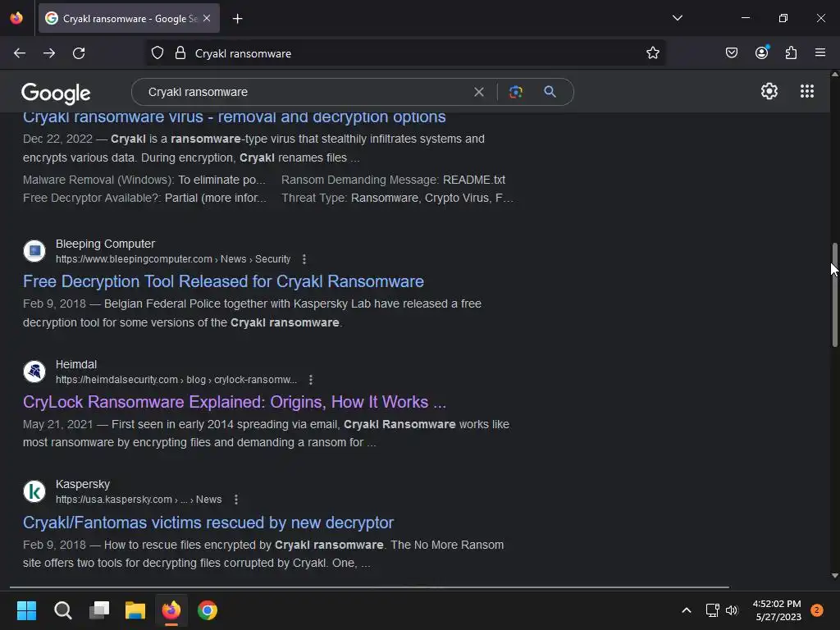Open a new browser tab

[237, 19]
